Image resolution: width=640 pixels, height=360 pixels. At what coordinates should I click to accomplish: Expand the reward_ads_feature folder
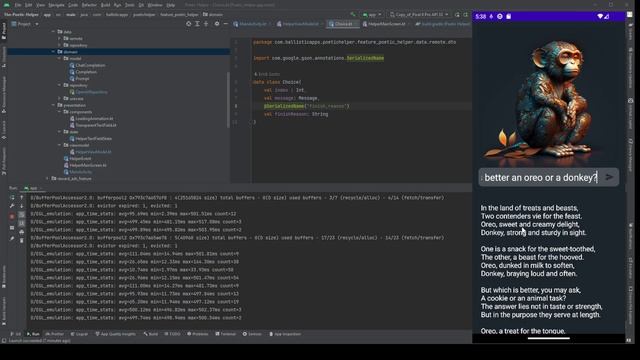pos(47,178)
